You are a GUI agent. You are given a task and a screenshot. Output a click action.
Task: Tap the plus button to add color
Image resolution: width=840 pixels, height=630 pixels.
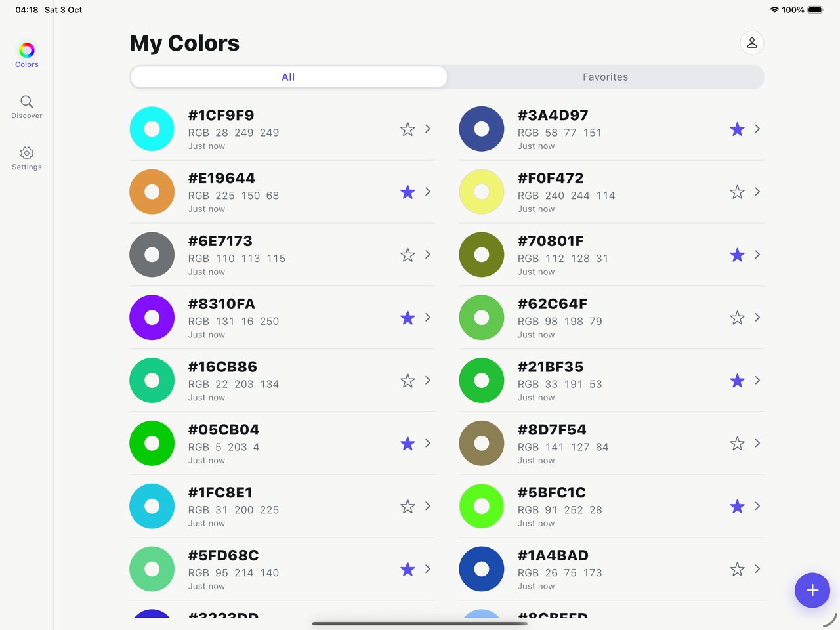812,590
